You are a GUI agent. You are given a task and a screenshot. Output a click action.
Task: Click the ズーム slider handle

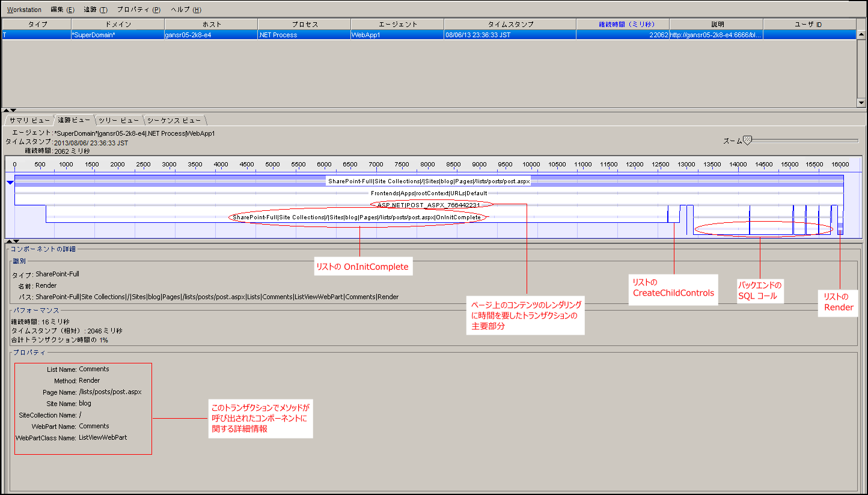747,140
